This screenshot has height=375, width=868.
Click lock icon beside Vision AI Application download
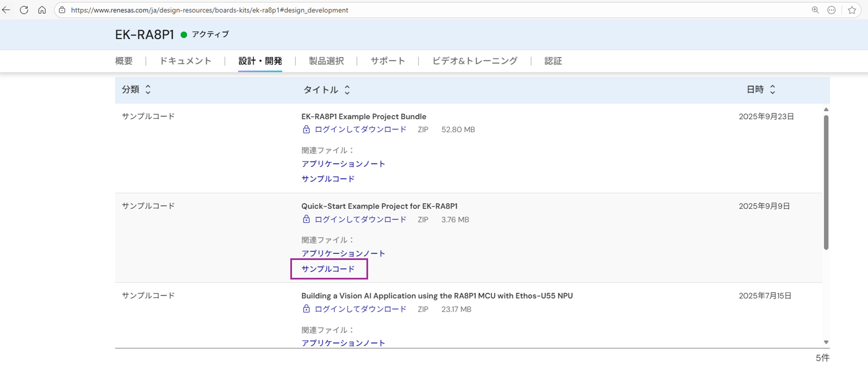coord(306,309)
